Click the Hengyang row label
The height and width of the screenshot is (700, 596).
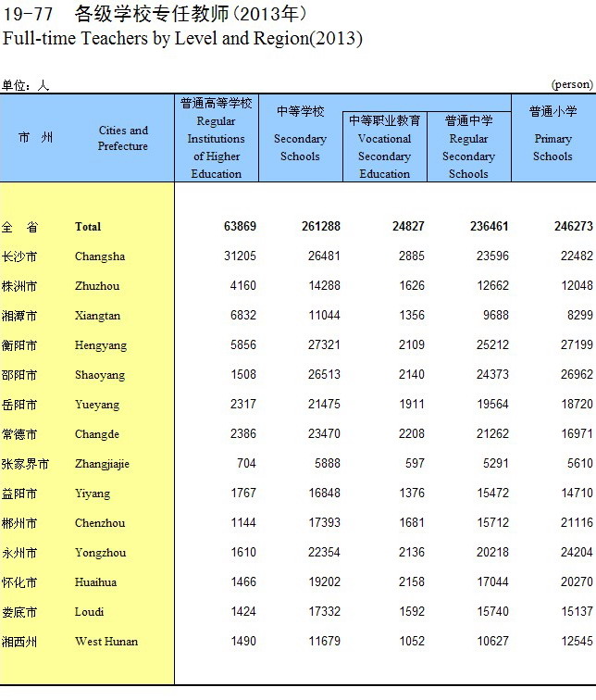pos(101,345)
